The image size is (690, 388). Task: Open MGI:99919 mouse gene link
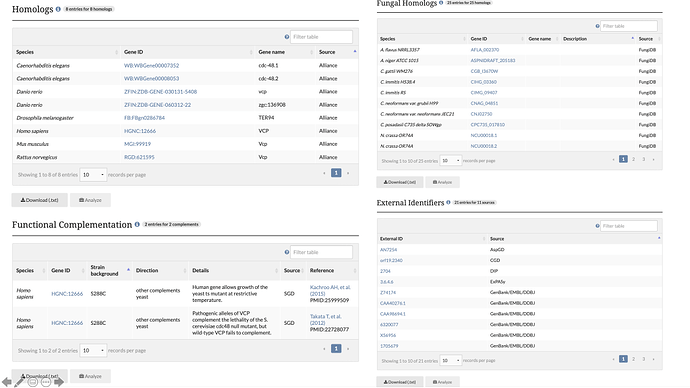(137, 144)
